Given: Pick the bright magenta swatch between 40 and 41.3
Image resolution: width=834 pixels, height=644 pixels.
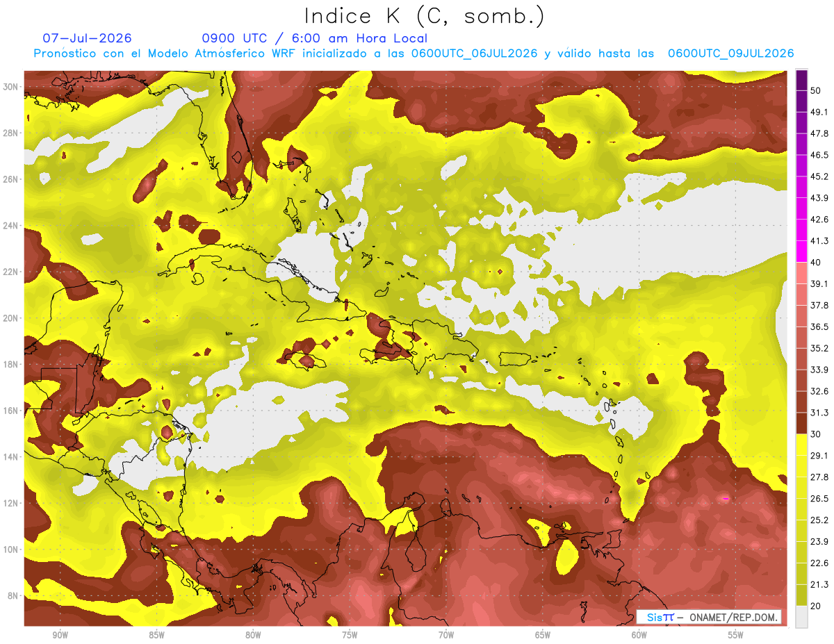Looking at the screenshot, I should (801, 251).
